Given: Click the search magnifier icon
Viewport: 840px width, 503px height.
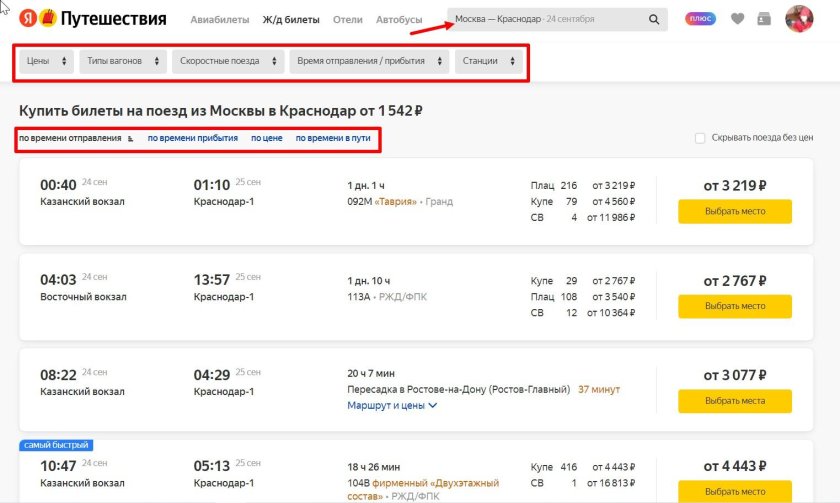Looking at the screenshot, I should pyautogui.click(x=654, y=19).
